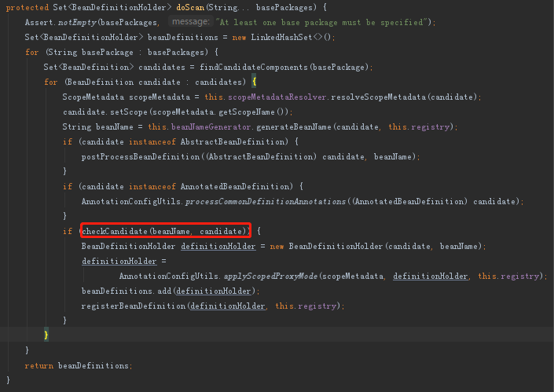Click the 'message:' parameter hint
This screenshot has height=392, width=554.
point(191,22)
